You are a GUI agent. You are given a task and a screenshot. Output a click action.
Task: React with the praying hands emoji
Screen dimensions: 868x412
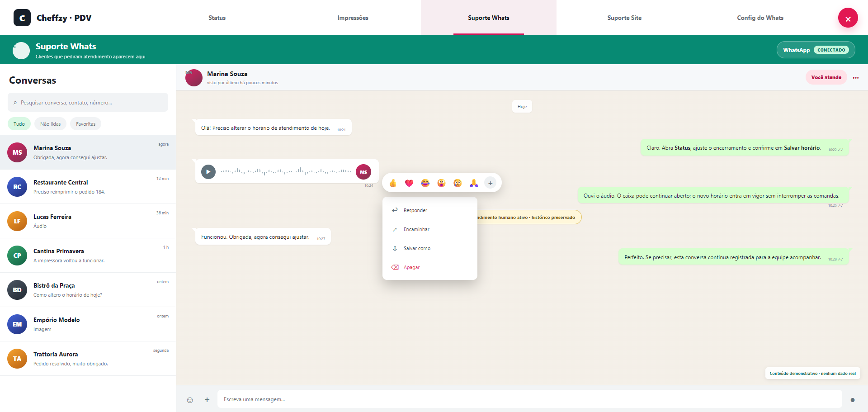(x=474, y=183)
